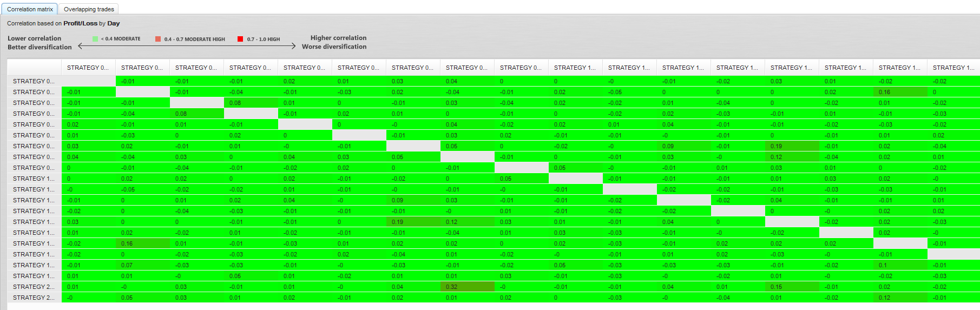Viewport: 980px width, 310px height.
Task: Click the 0.15 cell near the bottom
Action: pos(792,287)
